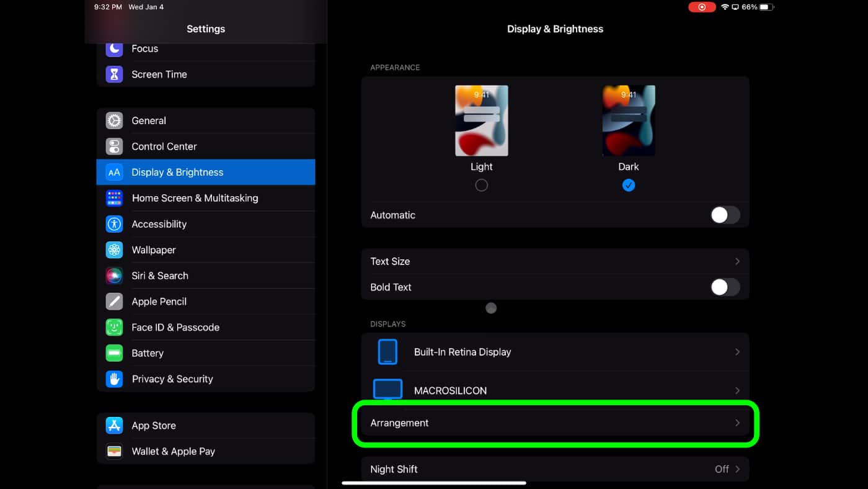Click the red screen recording indicator
Screen dimensions: 868x489
tap(701, 7)
